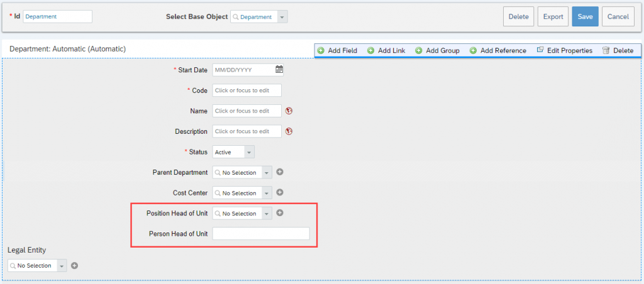Open Select Base Object dropdown arrow
644x284 pixels.
point(282,17)
